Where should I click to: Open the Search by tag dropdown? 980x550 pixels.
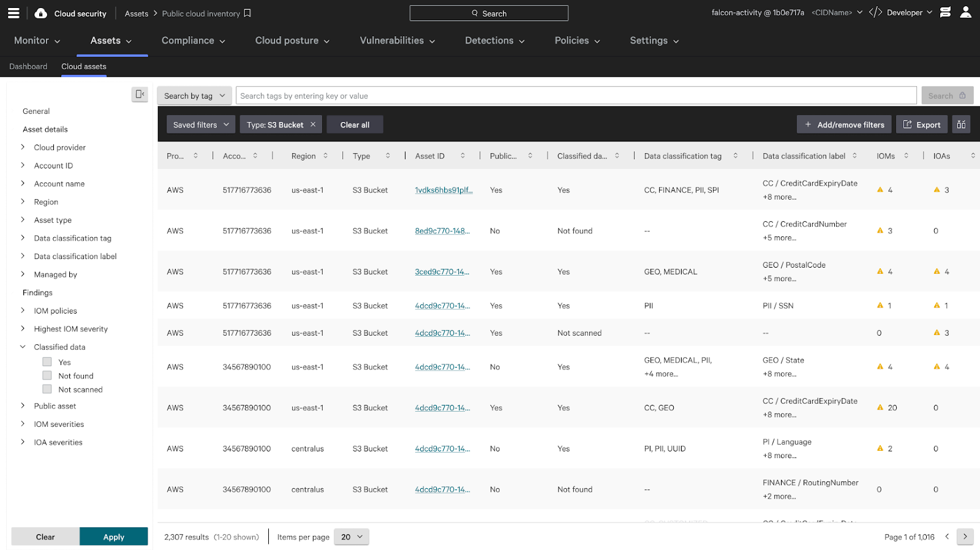194,96
